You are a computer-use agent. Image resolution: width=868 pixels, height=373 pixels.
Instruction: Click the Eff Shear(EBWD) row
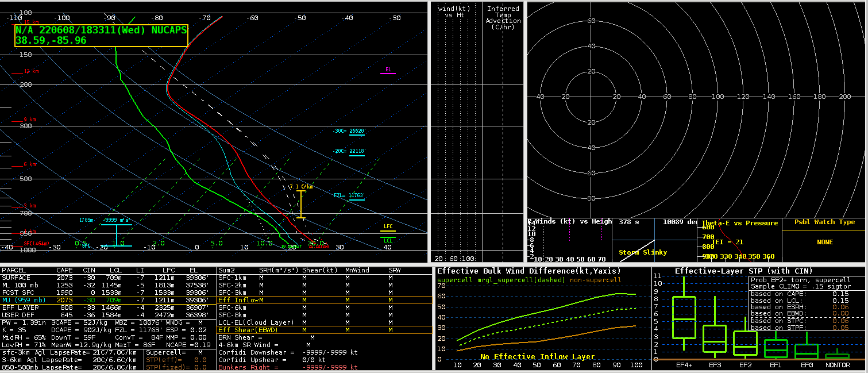point(325,330)
